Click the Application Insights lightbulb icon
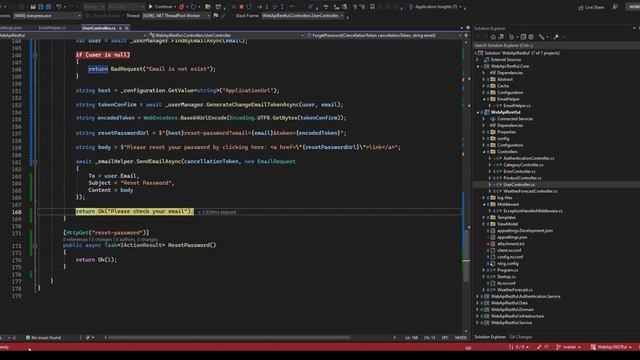 pyautogui.click(x=411, y=7)
